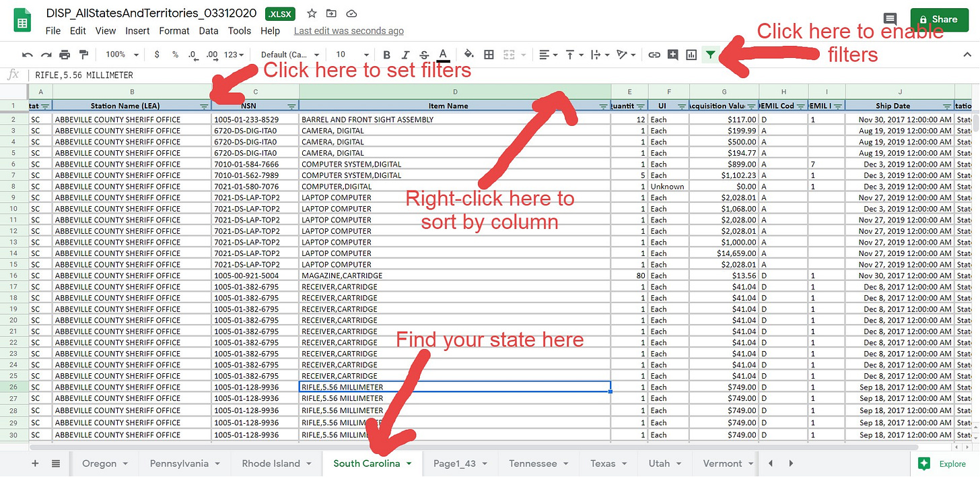
Task: Open the fill color picker
Action: [x=469, y=55]
